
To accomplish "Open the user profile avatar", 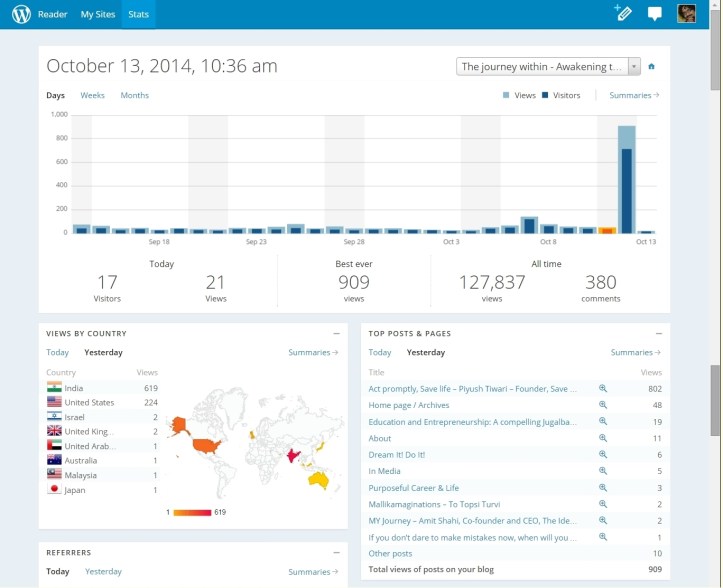I will (x=686, y=14).
